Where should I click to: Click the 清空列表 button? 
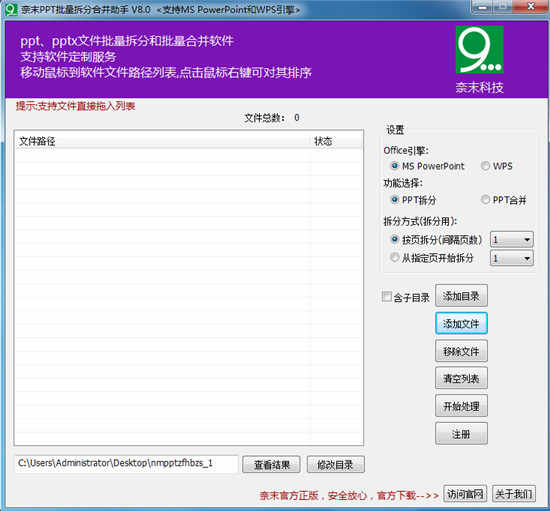[461, 378]
